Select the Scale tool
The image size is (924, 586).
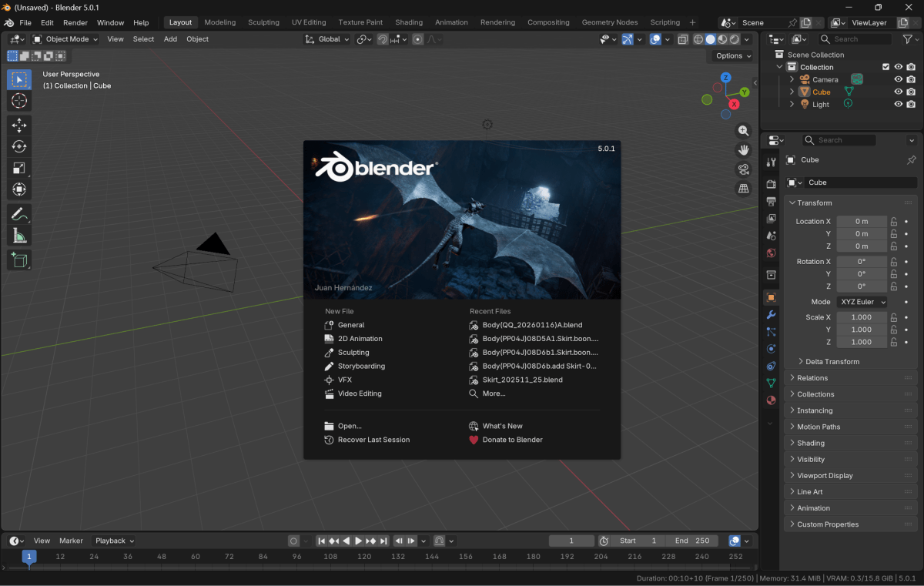(x=19, y=168)
